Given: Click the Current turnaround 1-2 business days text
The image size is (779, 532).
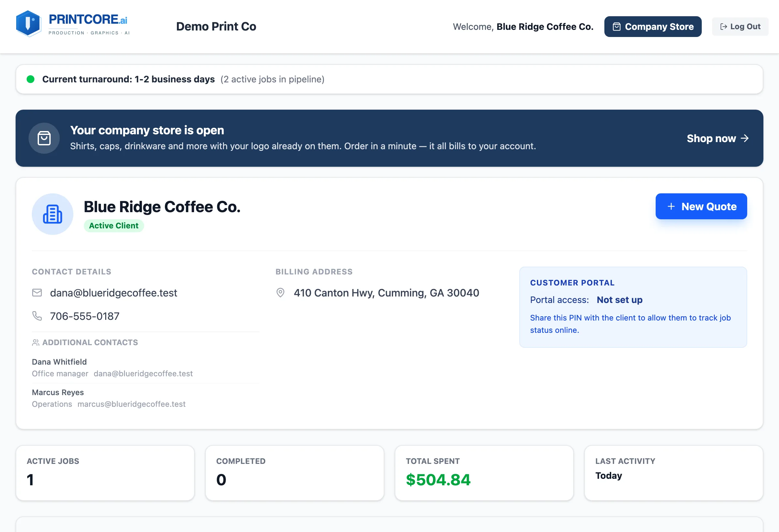Looking at the screenshot, I should (x=129, y=79).
